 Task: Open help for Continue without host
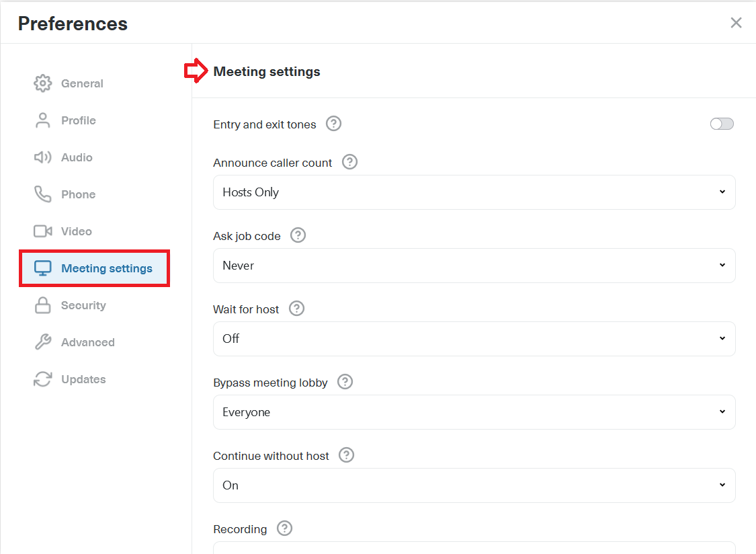point(346,455)
